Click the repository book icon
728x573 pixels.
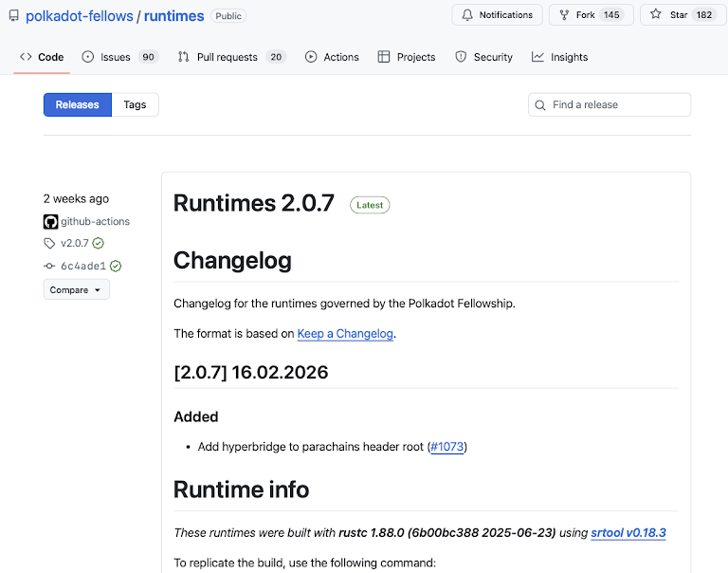pos(13,16)
